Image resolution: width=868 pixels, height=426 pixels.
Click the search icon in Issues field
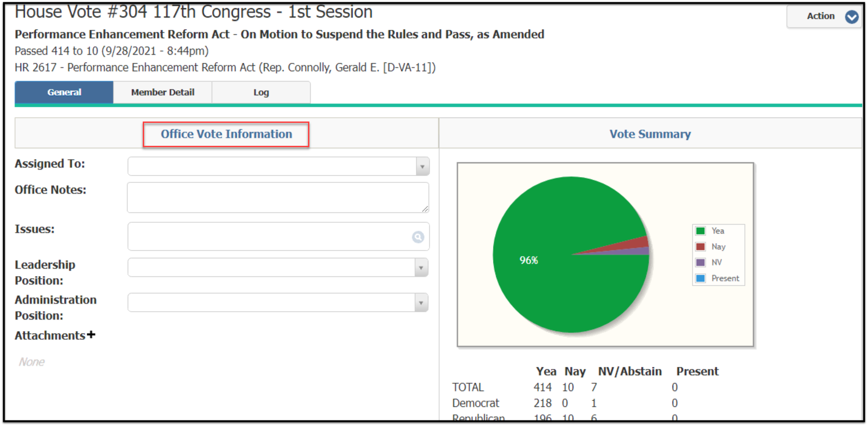point(418,237)
